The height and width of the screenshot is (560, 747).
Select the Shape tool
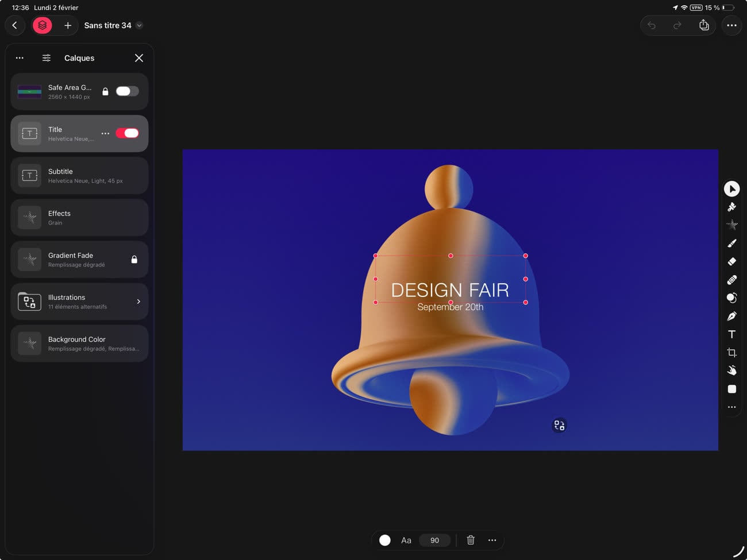point(731,389)
